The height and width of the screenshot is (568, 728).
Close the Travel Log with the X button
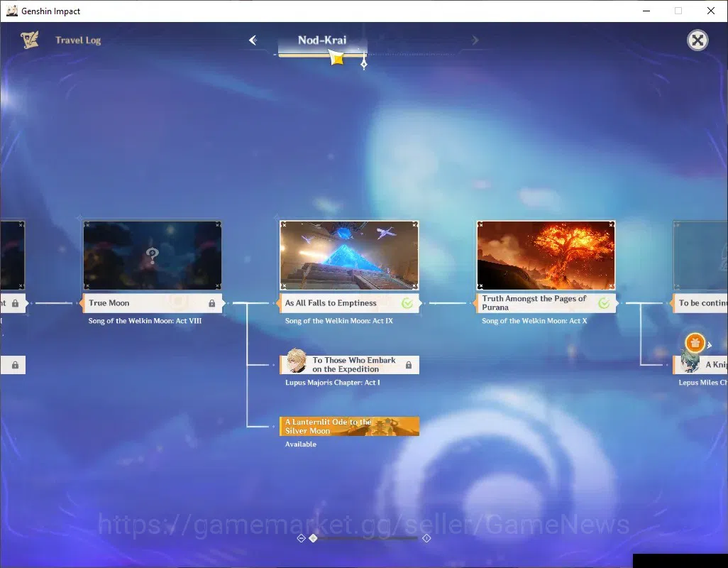[x=697, y=40]
